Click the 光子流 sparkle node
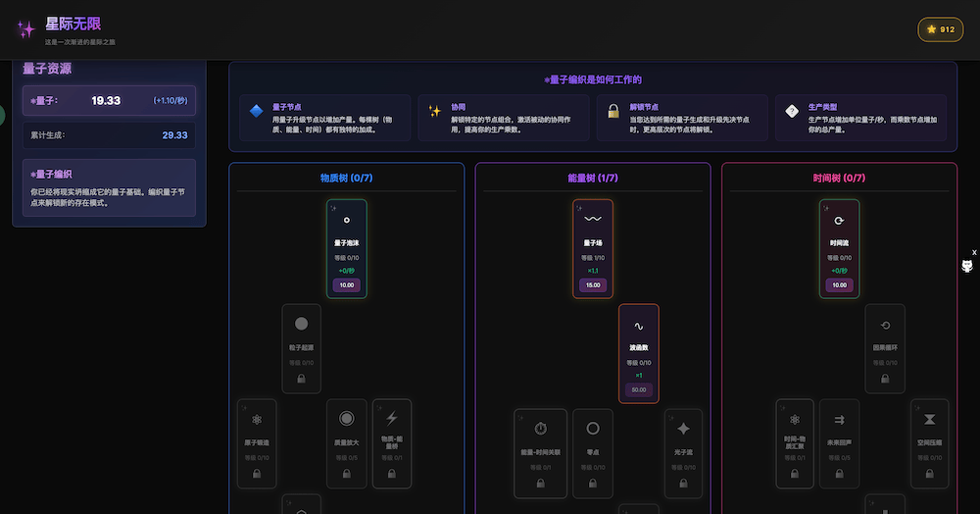 tap(683, 443)
